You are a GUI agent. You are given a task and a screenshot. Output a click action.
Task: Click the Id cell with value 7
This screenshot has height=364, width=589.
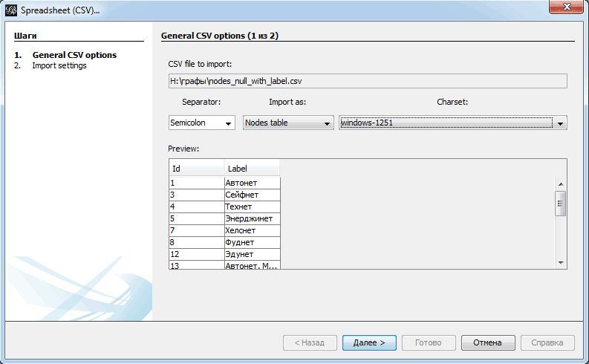(x=197, y=230)
